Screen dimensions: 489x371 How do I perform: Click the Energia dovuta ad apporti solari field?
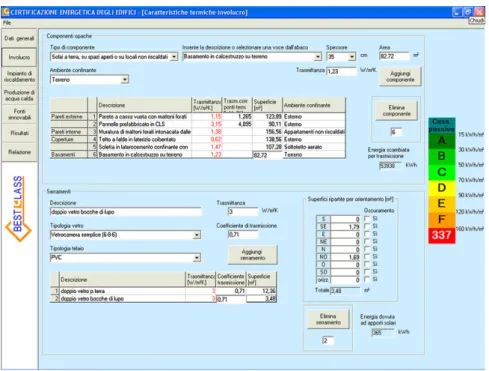pyautogui.click(x=383, y=332)
